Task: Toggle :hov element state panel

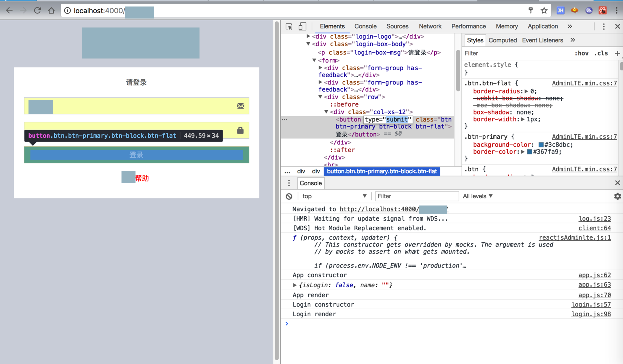Action: (581, 53)
